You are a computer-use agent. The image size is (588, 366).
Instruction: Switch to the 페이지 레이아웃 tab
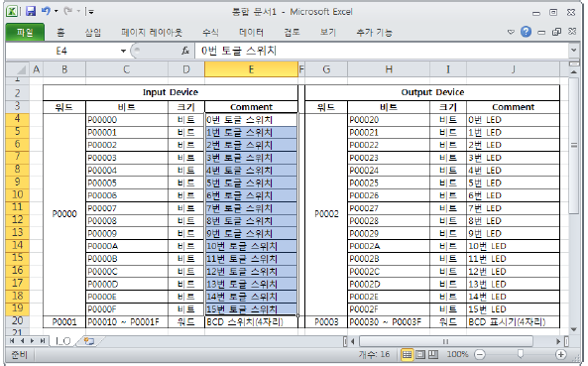[x=152, y=33]
